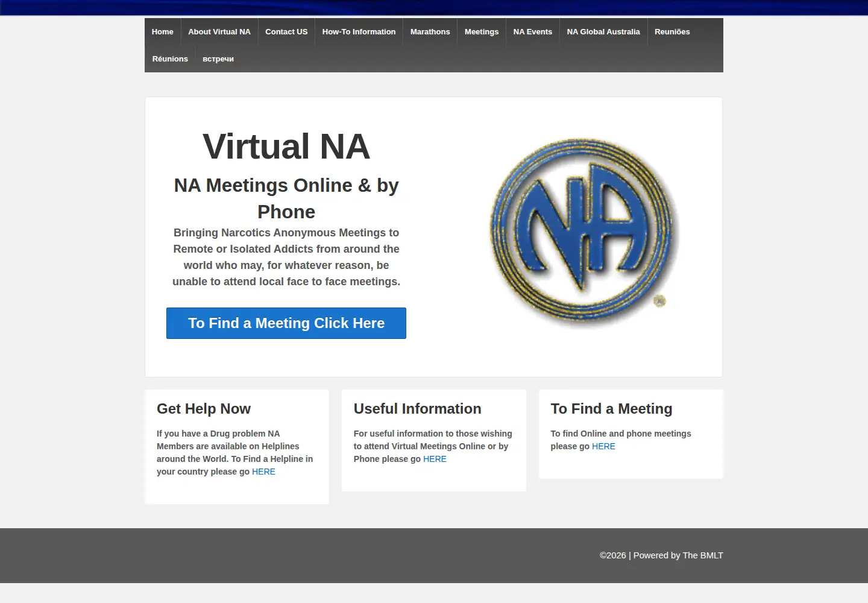Click the Powered by The BMLT footer text
The width and height of the screenshot is (868, 603).
coord(678,555)
